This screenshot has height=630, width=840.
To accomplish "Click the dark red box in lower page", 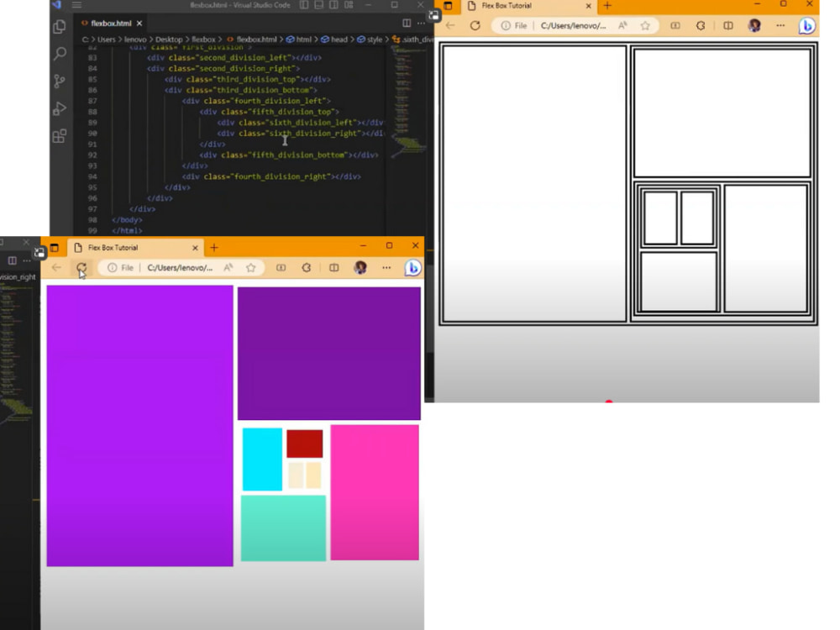I will tap(305, 444).
